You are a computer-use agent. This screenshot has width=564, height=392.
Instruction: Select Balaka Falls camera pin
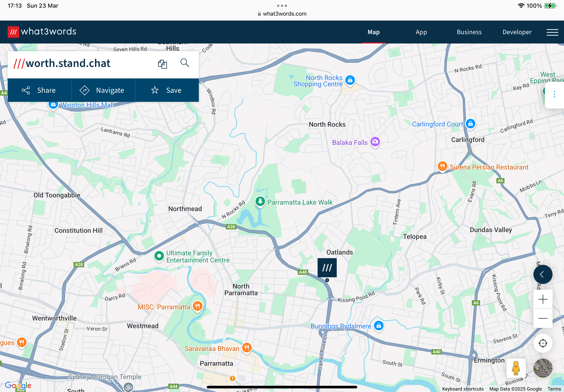click(x=375, y=142)
